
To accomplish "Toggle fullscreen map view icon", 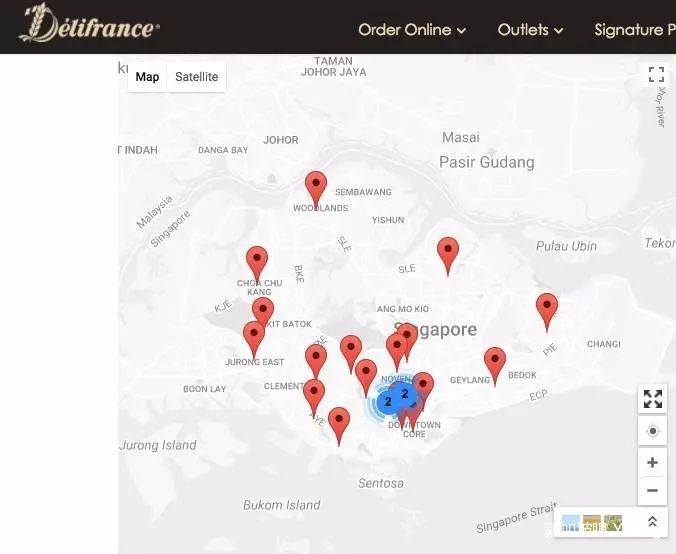I will click(656, 75).
